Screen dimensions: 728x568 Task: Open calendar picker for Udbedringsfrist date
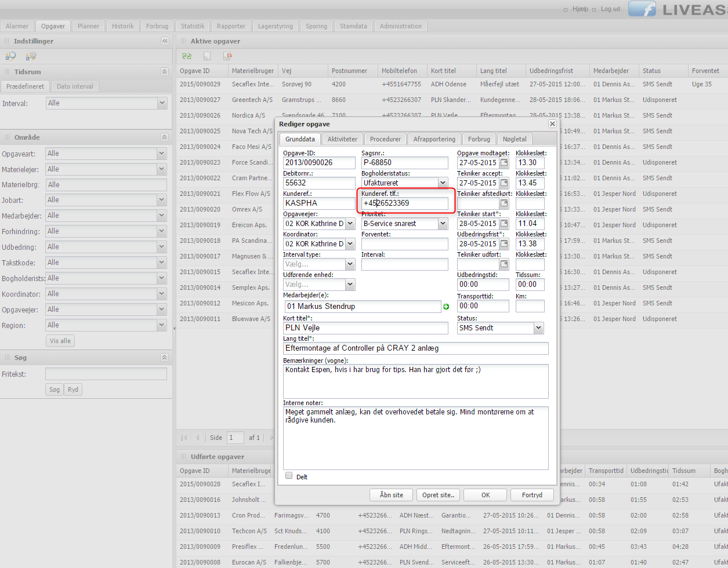click(504, 244)
